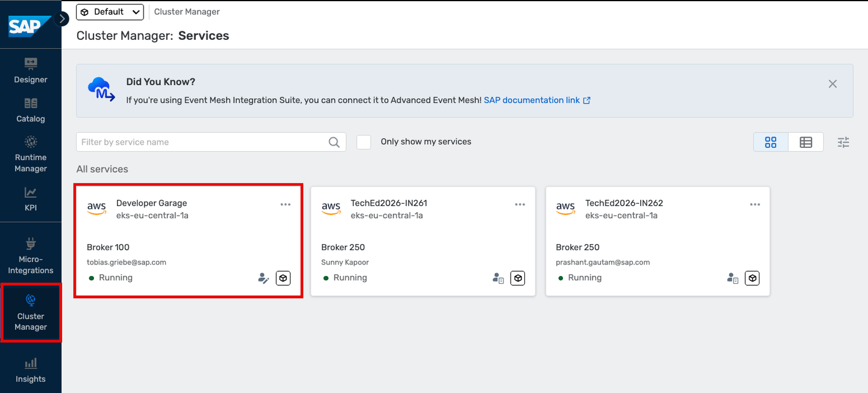Click the Running status on Developer Garage
The width and height of the screenshot is (868, 393).
coord(110,278)
